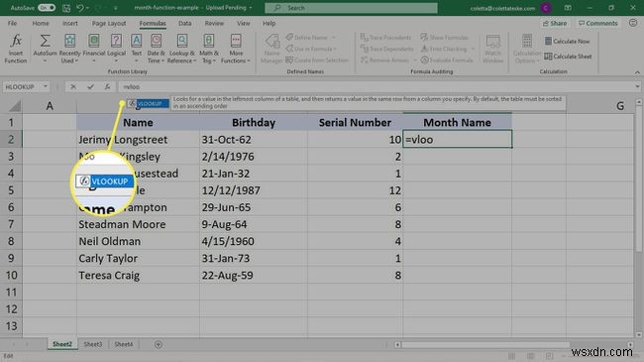Select the Sheet3 tab
The height and width of the screenshot is (362, 644).
coord(93,344)
